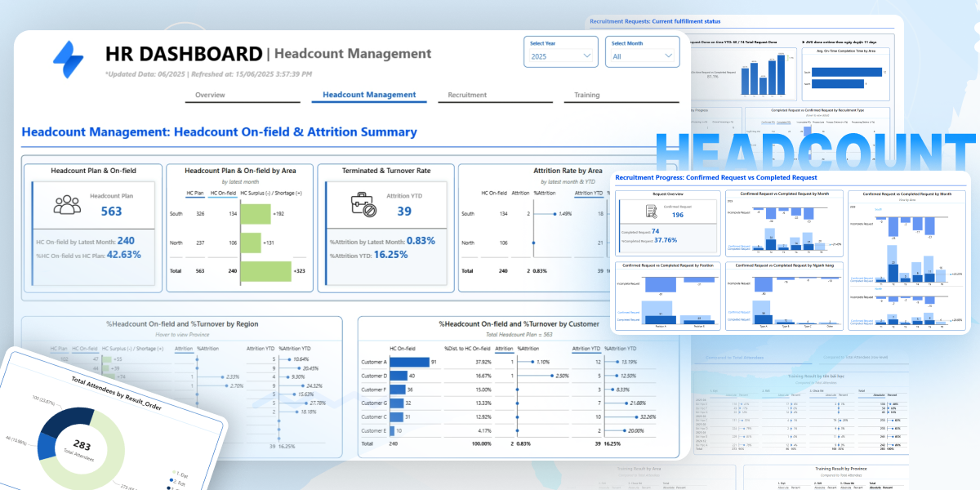Click the Customer D on-field bar
This screenshot has width=980, height=490.
(x=399, y=376)
